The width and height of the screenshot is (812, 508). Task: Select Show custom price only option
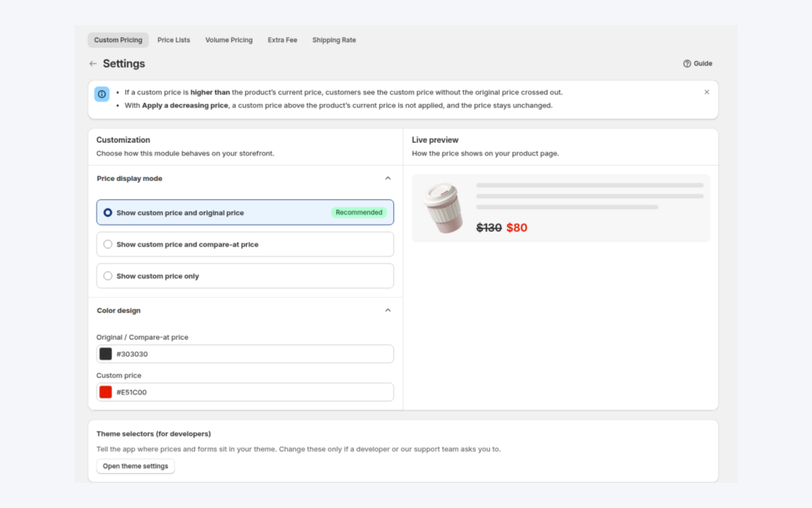(245, 275)
